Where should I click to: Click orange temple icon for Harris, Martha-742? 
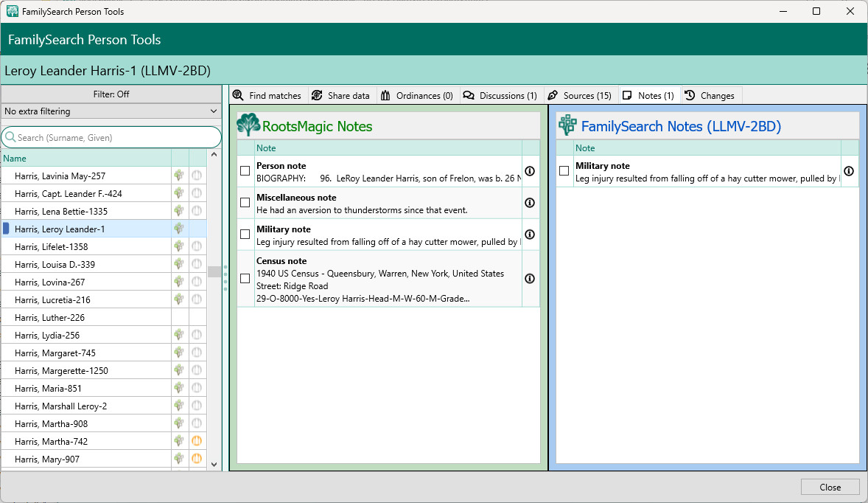(197, 442)
